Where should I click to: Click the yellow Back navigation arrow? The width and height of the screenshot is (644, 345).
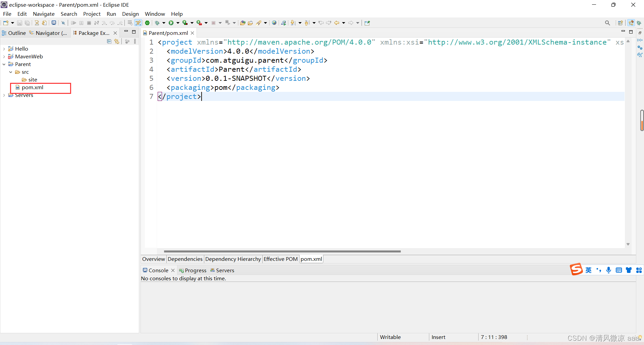tap(337, 23)
